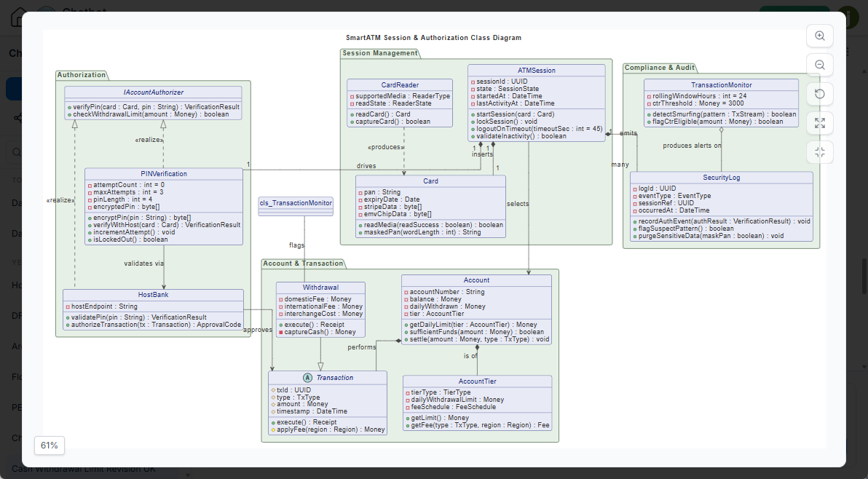Click 'ctrThreshold : Money = 3000' attribute

pos(698,103)
